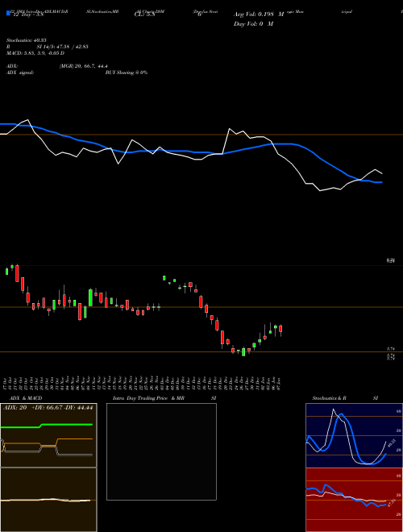Open the ADX & MACD indicator panel
This screenshot has height=532, width=403.
48,435
